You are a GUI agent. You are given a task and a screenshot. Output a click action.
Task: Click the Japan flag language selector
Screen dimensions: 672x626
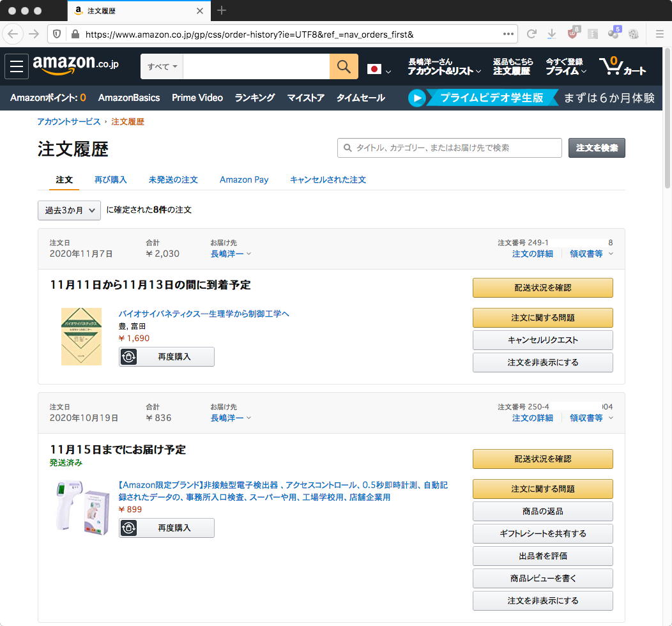(x=379, y=70)
